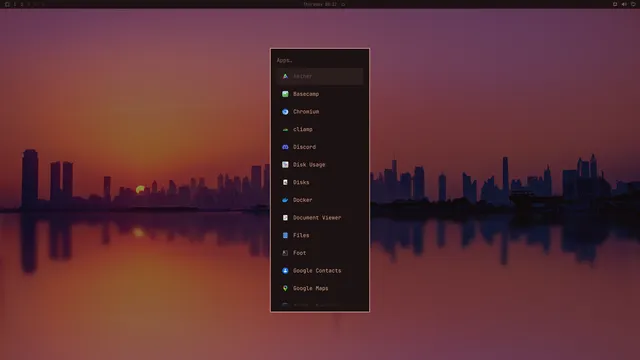Click the menu icon in top-left bar
The image size is (640, 360).
7,4
